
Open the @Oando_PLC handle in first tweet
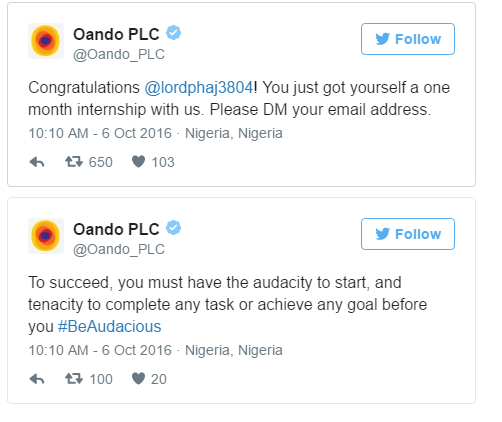coord(119,54)
